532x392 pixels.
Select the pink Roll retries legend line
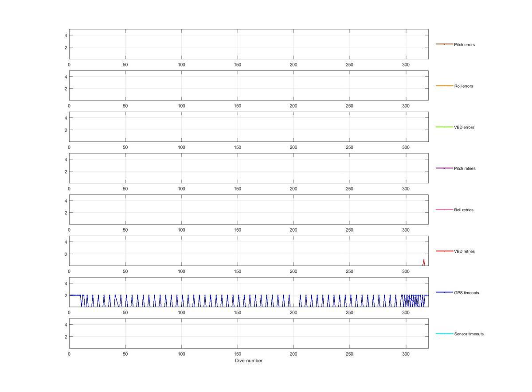[x=444, y=210]
